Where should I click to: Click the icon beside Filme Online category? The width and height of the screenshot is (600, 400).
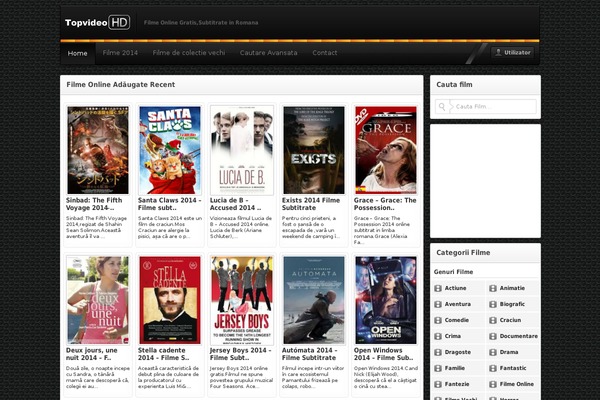(493, 384)
